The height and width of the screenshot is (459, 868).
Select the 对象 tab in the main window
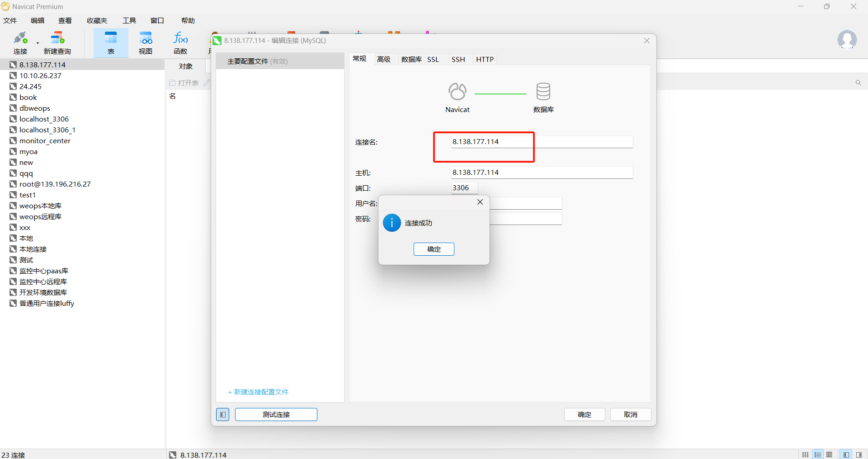pos(186,66)
